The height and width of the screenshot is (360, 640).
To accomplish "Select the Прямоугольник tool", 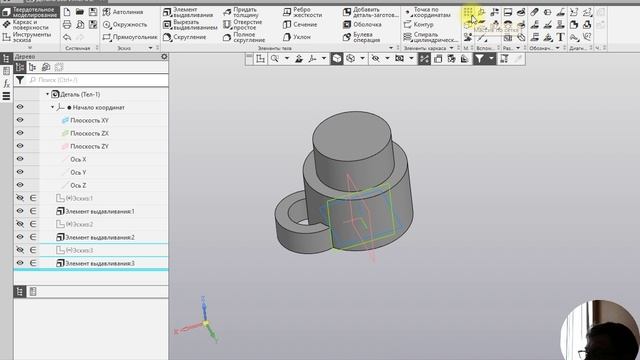I will click(130, 37).
